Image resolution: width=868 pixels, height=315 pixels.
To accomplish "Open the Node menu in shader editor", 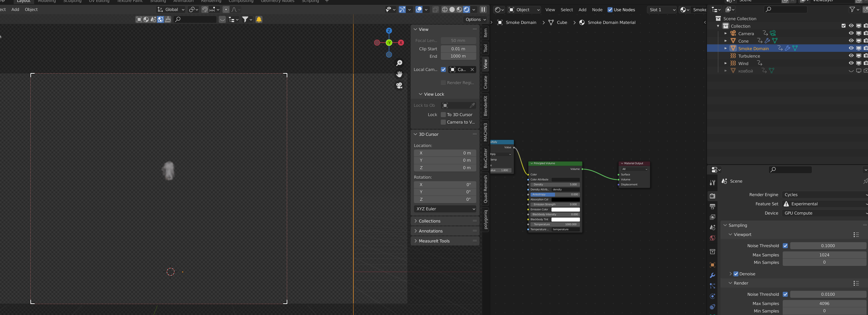I will (x=597, y=10).
